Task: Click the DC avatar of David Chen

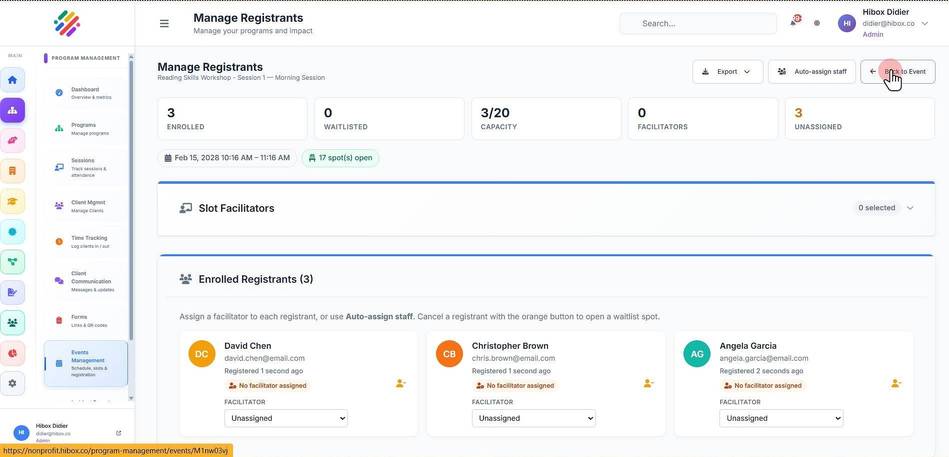Action: point(202,354)
